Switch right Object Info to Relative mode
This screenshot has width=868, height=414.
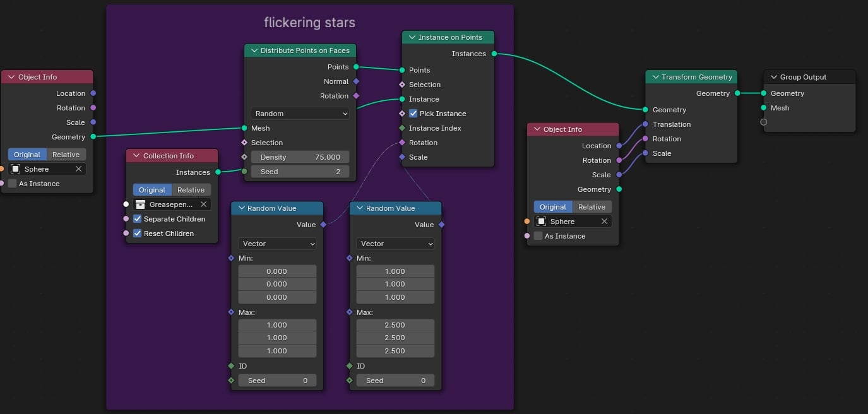tap(592, 206)
